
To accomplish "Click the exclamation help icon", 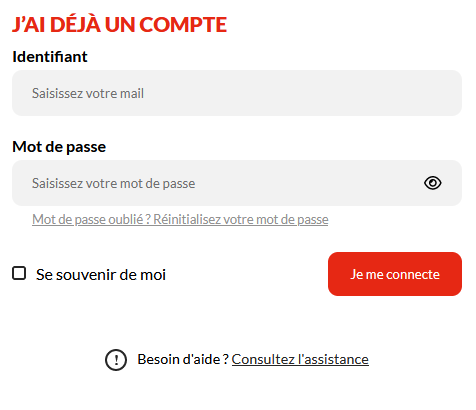I will [116, 360].
